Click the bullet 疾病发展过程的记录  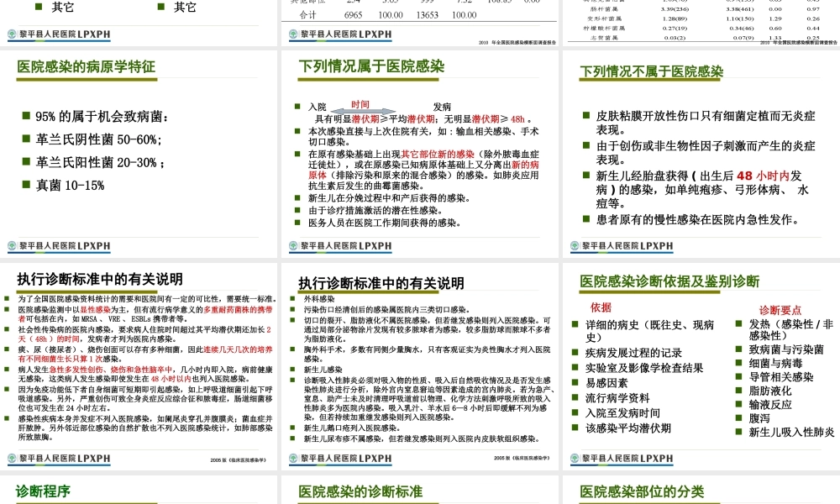[x=633, y=353]
